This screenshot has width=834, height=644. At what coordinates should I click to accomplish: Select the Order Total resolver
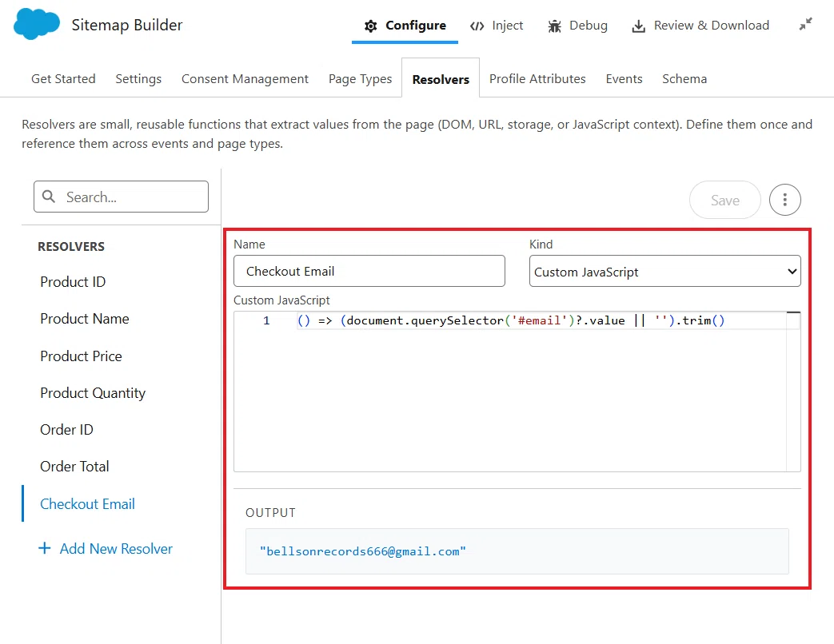point(74,466)
